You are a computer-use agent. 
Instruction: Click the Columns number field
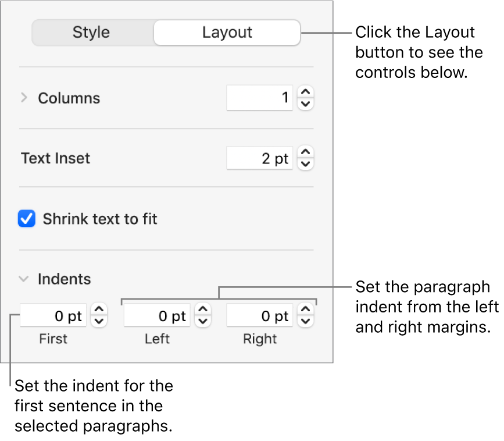pyautogui.click(x=259, y=98)
